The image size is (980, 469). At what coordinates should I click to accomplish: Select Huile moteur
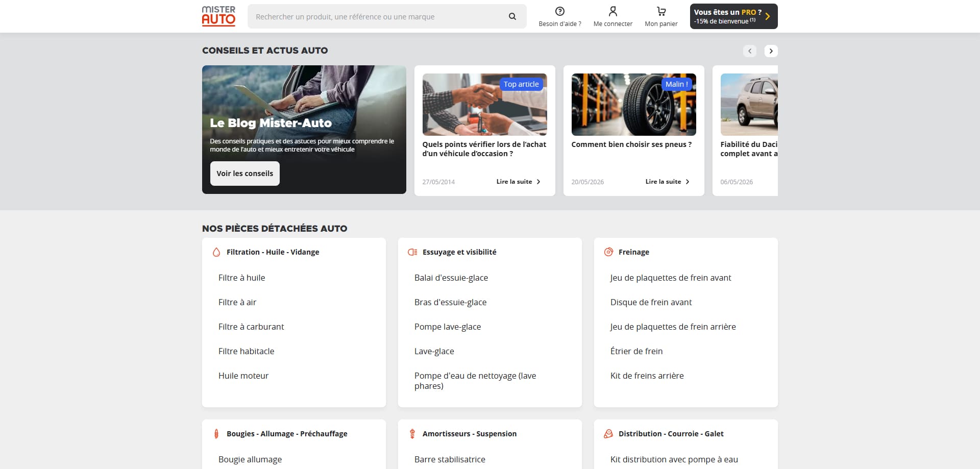click(243, 376)
